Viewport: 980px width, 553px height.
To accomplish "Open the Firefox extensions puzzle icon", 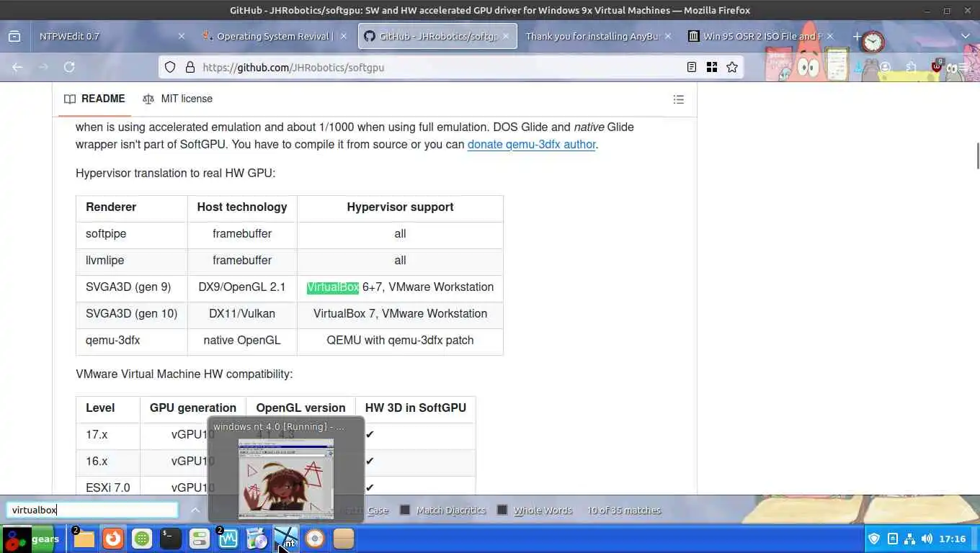I will tap(912, 67).
